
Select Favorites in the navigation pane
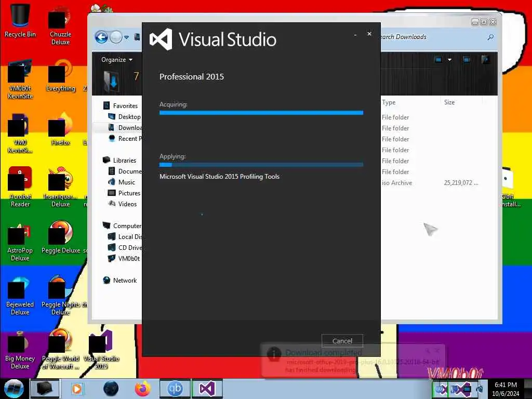coord(121,106)
